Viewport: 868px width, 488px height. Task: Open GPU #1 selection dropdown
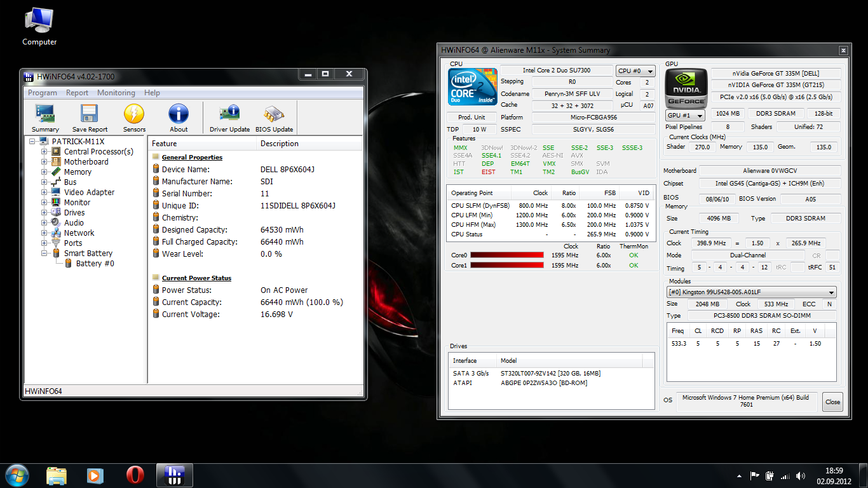point(685,116)
